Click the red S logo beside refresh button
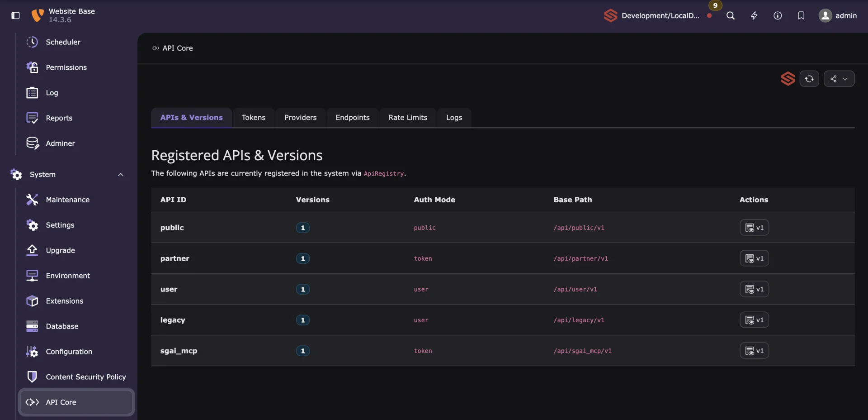The height and width of the screenshot is (420, 868). [x=788, y=79]
